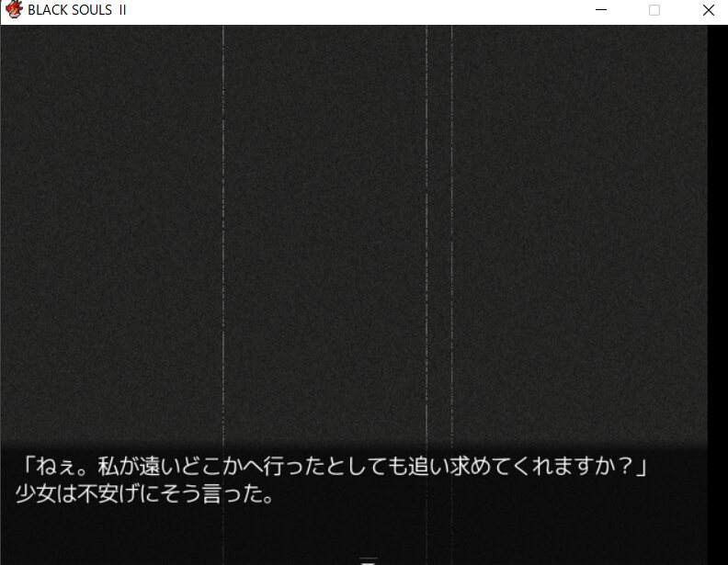Click the BLACK SOULS II title text

(x=77, y=10)
